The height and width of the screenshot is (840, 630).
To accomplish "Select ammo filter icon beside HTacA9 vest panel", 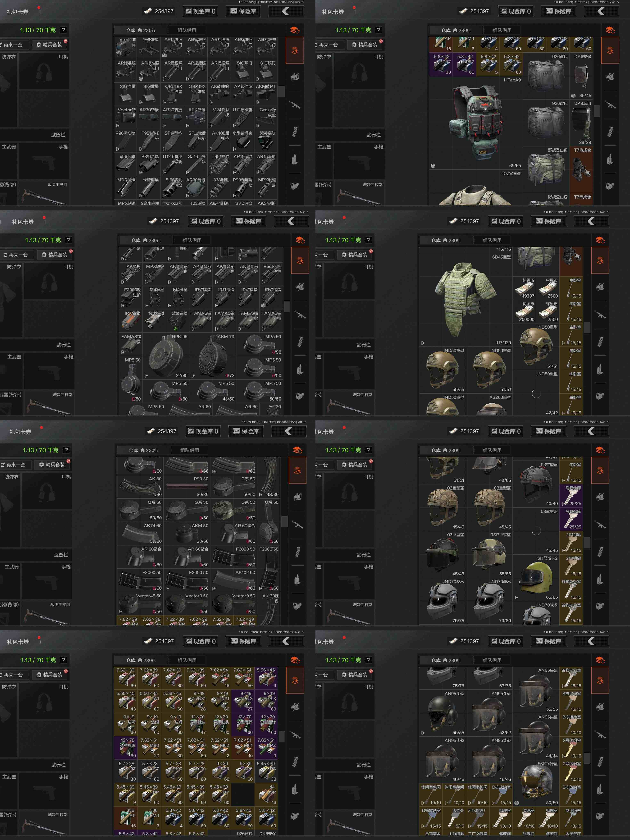I will (x=610, y=160).
